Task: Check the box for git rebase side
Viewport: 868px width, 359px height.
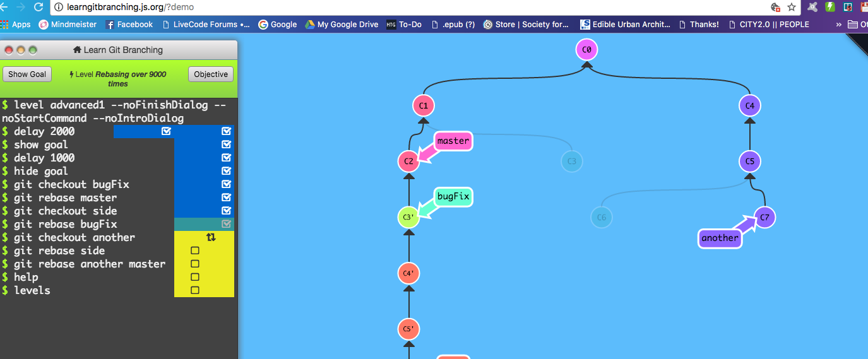Action: click(195, 250)
